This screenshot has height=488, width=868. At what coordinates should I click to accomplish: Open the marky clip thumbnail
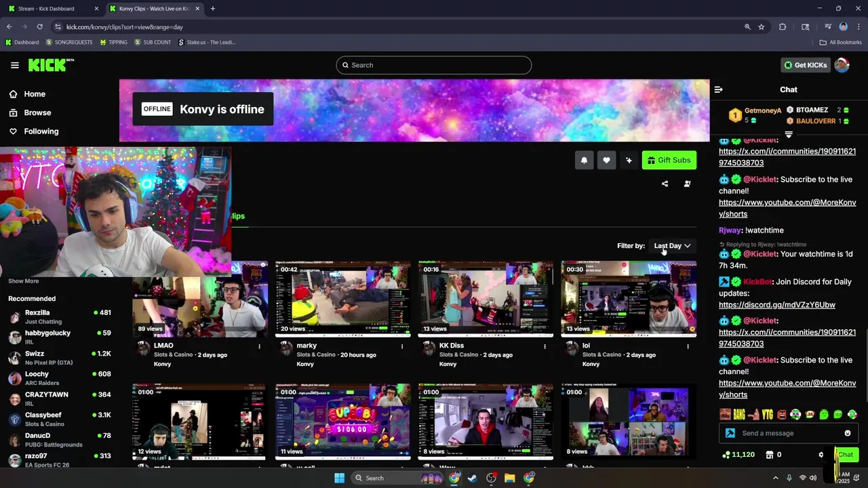[x=342, y=299]
